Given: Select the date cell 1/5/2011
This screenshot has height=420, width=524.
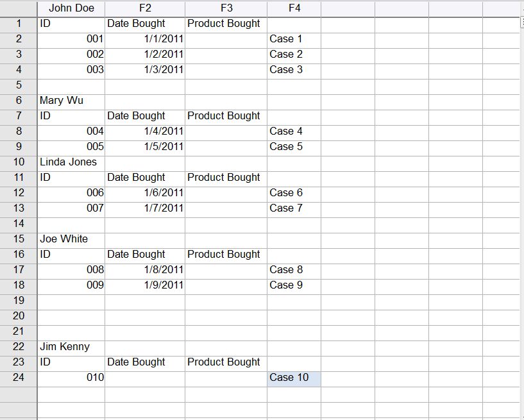Looking at the screenshot, I should (x=145, y=147).
